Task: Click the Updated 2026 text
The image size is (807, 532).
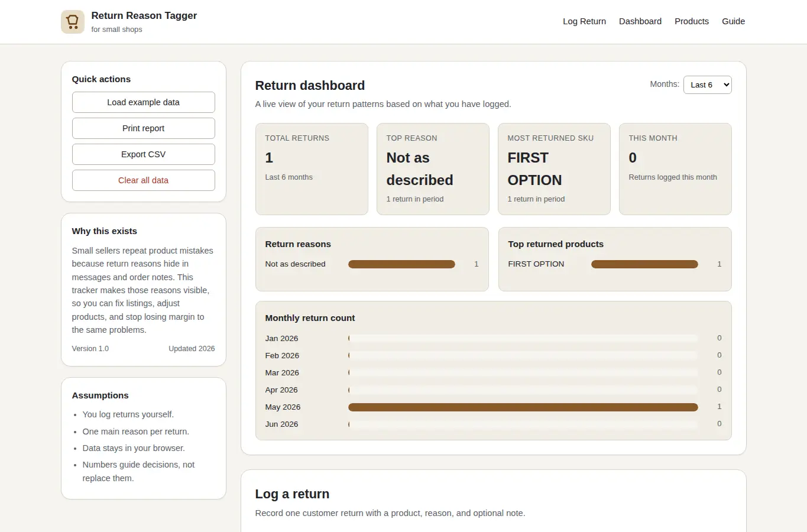Action: 192,349
